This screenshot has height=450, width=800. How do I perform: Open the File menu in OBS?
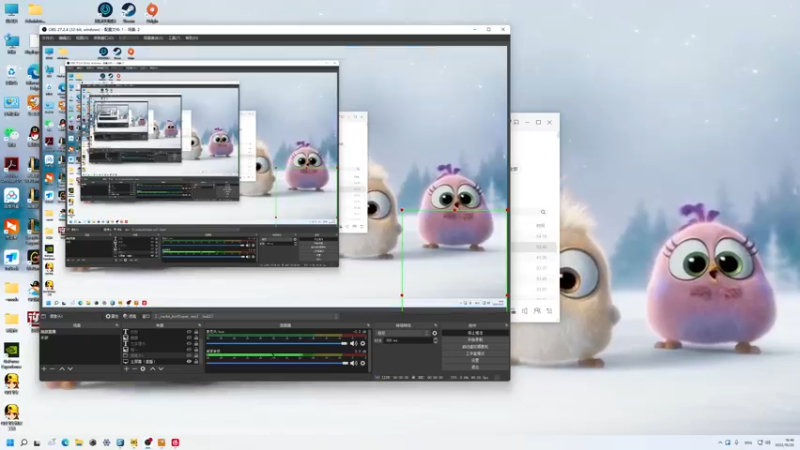47,38
